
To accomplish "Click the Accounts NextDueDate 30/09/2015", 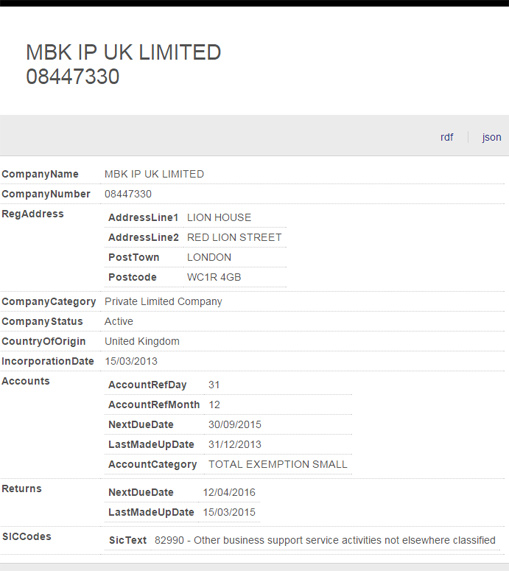I will click(x=234, y=425).
